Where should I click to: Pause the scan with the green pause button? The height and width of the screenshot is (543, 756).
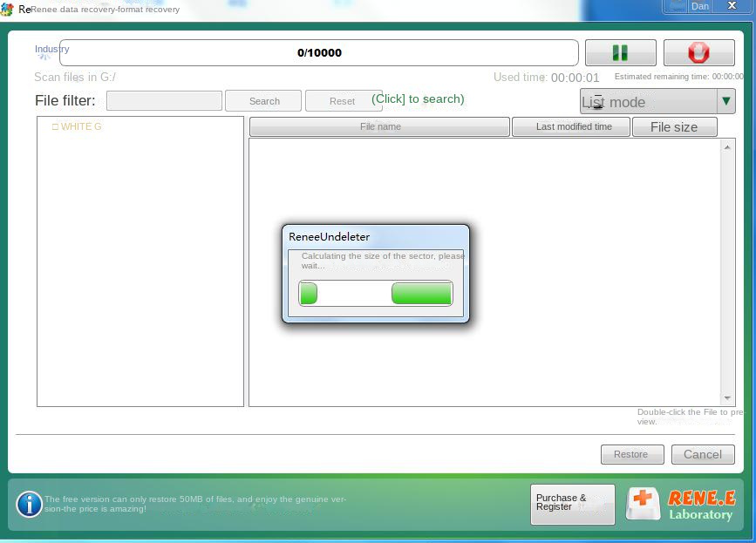(x=621, y=52)
